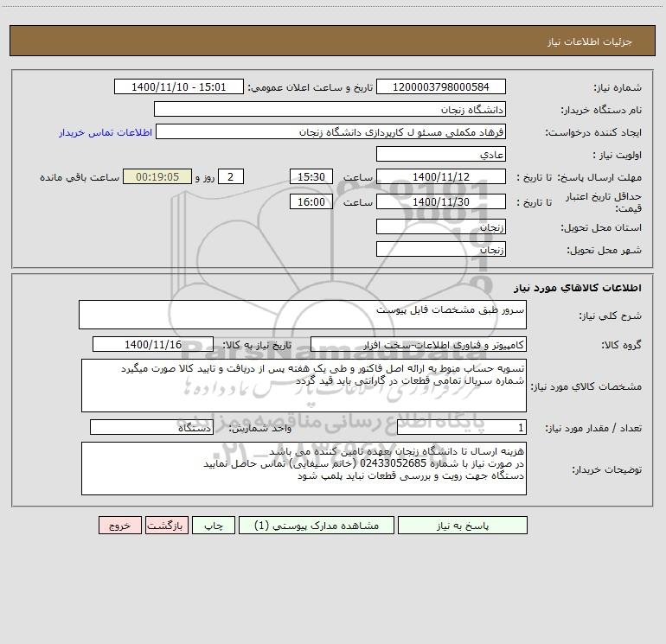Click the label 'گروه کالا:'

622,345
